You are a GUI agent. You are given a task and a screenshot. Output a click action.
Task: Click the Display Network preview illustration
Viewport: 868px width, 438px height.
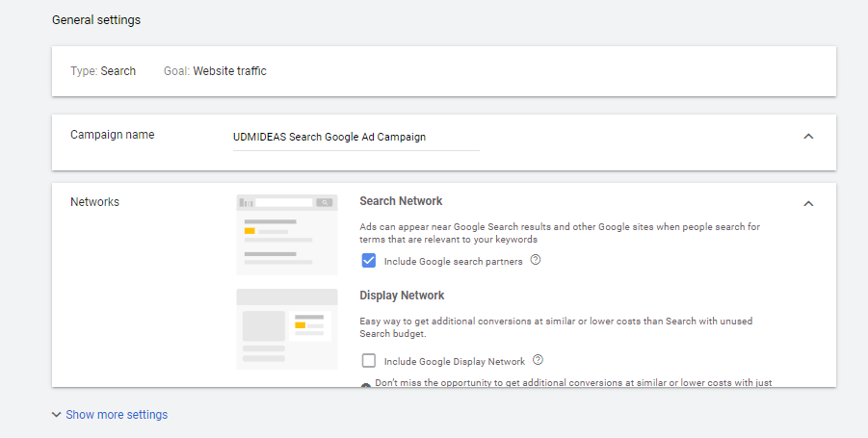pos(286,328)
